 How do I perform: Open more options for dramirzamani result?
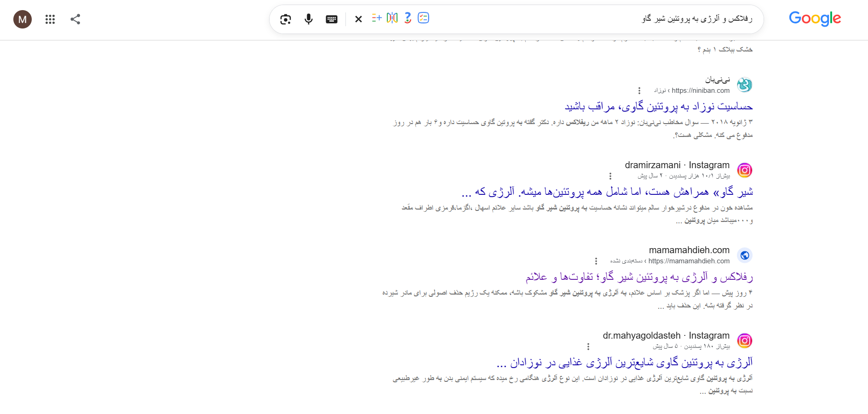coord(610,176)
